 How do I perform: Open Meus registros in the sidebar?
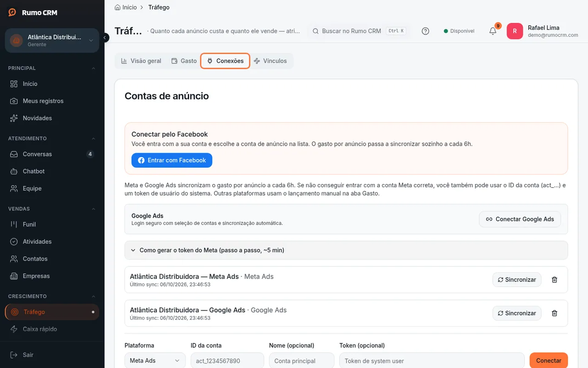click(52, 101)
